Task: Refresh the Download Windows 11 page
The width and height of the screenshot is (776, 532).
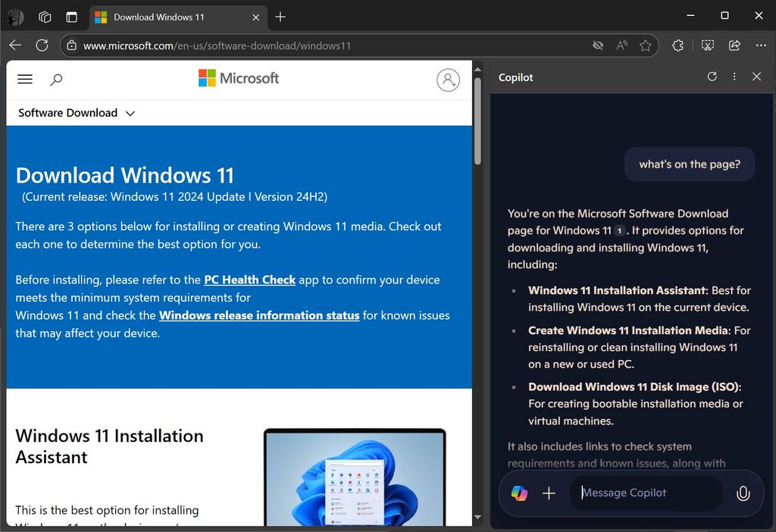Action: (x=42, y=45)
